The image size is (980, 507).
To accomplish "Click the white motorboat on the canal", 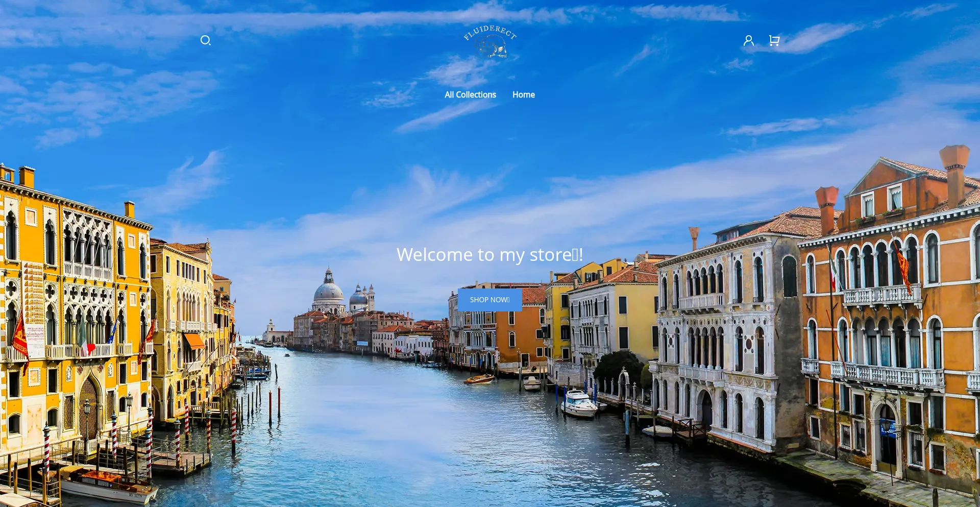I will tap(579, 403).
